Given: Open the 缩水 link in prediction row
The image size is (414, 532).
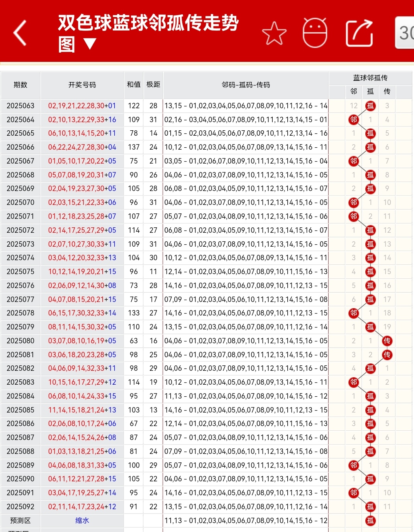Looking at the screenshot, I should coord(82,520).
